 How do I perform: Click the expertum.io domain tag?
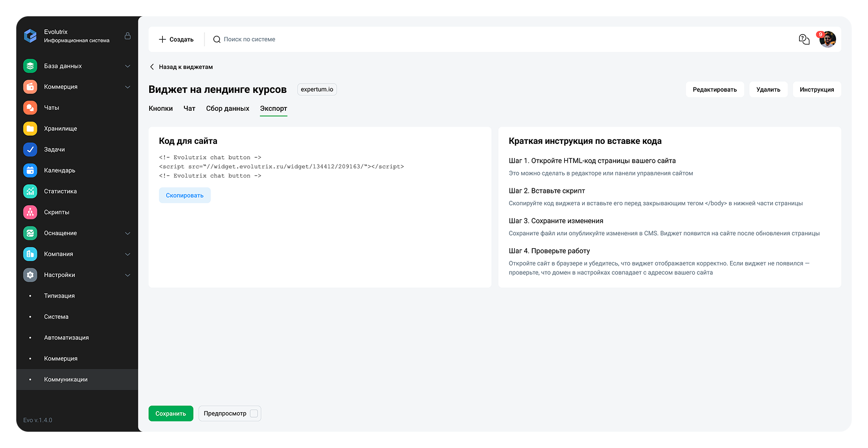(x=317, y=90)
